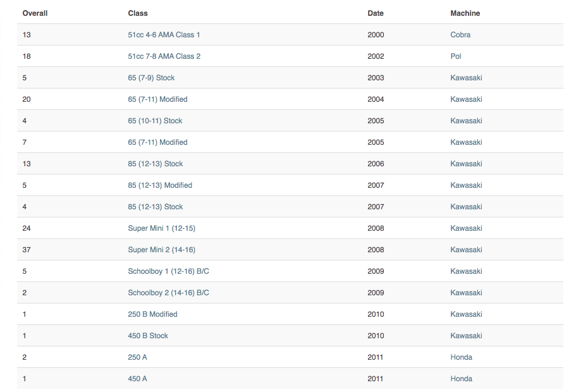Open the Schoolboy 1 (12-16) B/C link
Screen dimensions: 576x392
point(168,271)
